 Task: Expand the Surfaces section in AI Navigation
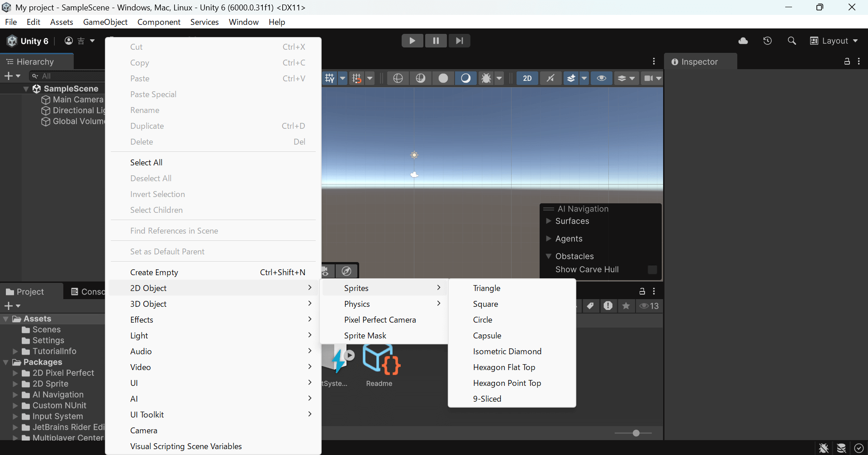pos(548,221)
